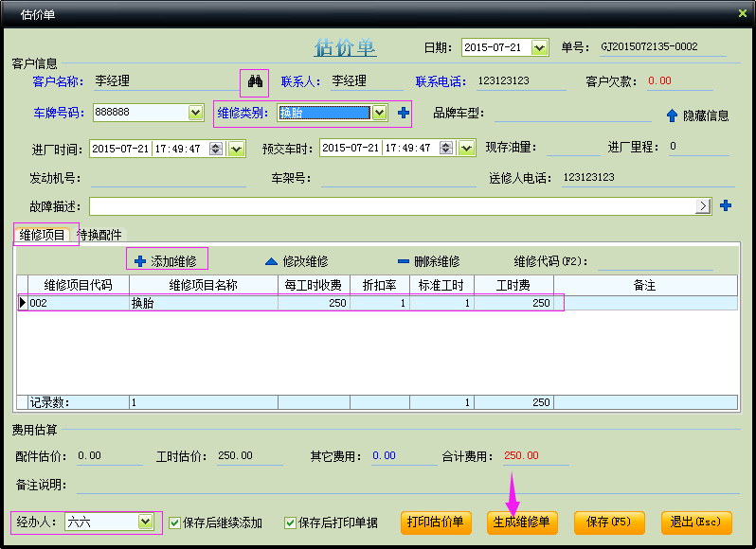The height and width of the screenshot is (549, 756).
Task: Open the 预交车时 calendar dropdown
Action: tap(467, 148)
